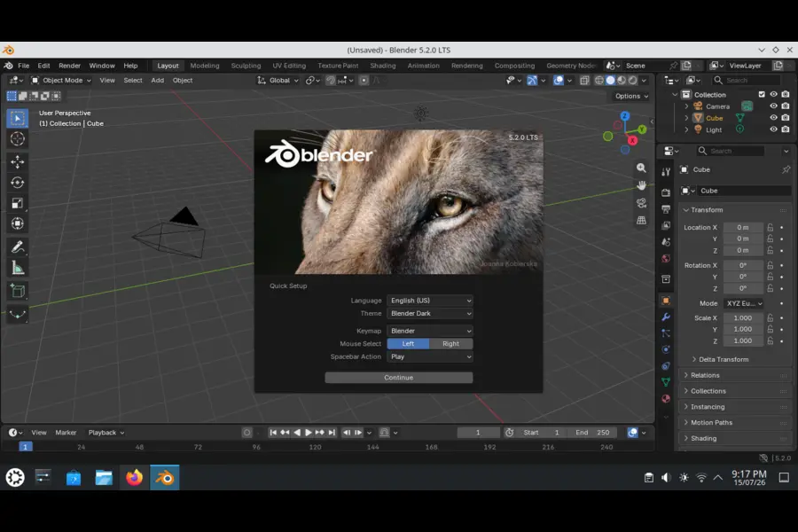
Task: Open the Keymap dropdown
Action: (430, 331)
